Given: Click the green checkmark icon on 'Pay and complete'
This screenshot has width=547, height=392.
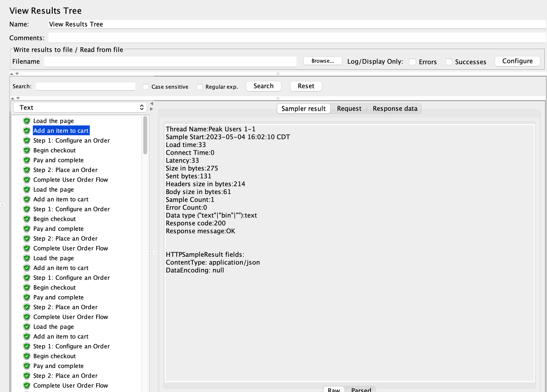Looking at the screenshot, I should click(27, 160).
